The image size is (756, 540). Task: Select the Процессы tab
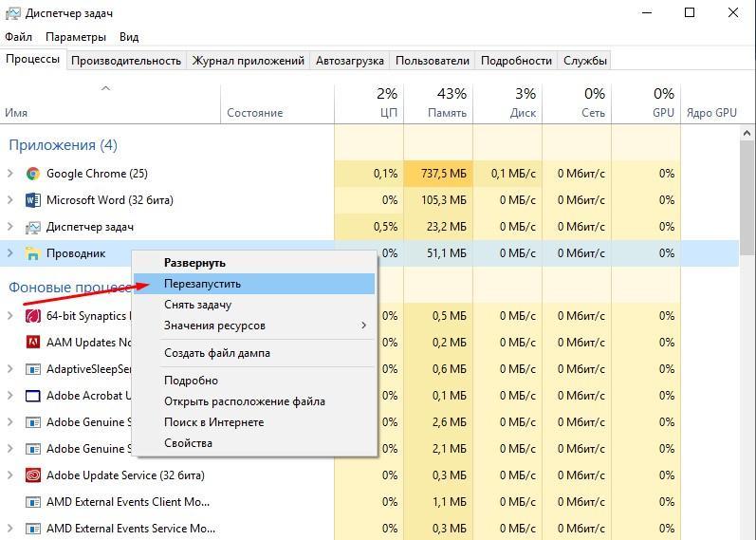[x=33, y=60]
